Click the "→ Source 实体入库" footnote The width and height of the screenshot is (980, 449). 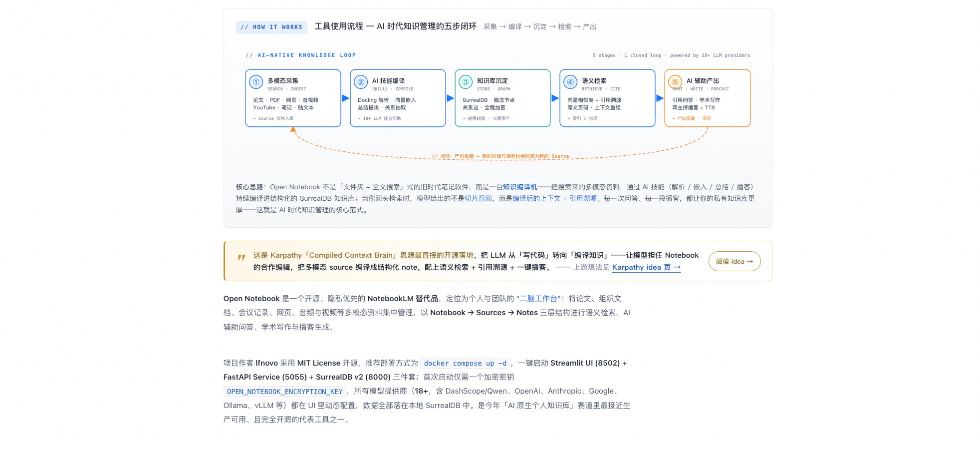coord(273,118)
